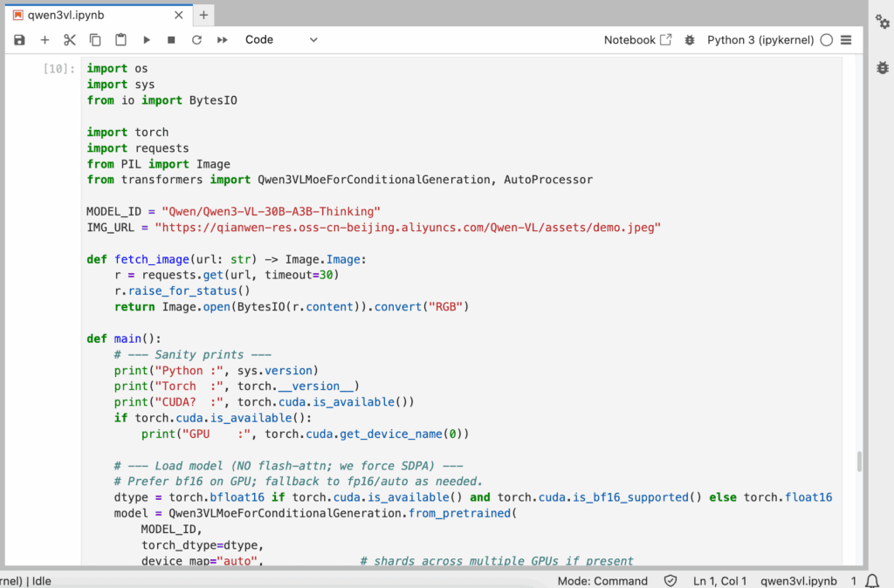Run the selected cell
Viewport: 894px width, 588px height.
(147, 40)
